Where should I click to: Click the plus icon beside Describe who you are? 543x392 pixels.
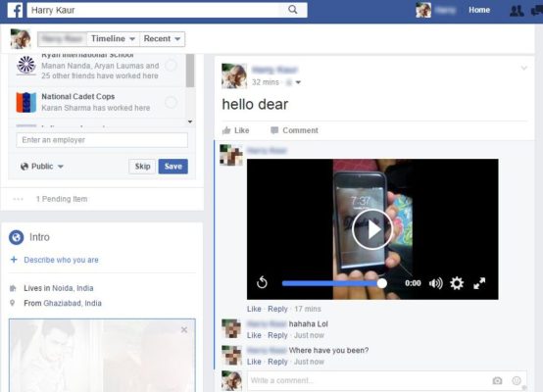pos(14,260)
